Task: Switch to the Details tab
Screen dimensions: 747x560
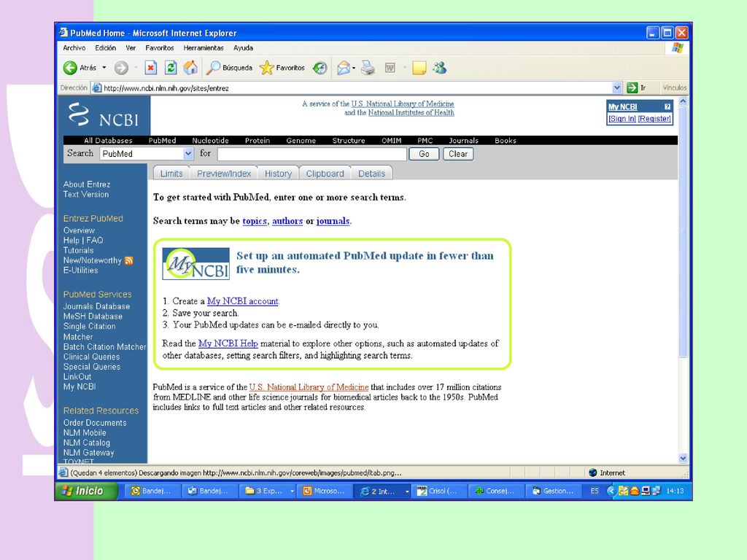Action: click(371, 174)
